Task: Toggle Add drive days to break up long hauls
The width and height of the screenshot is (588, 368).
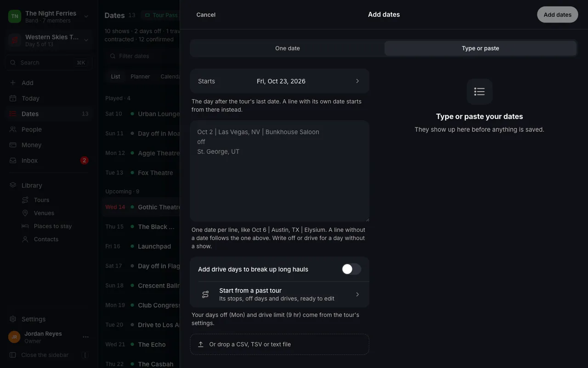Action: (351, 269)
